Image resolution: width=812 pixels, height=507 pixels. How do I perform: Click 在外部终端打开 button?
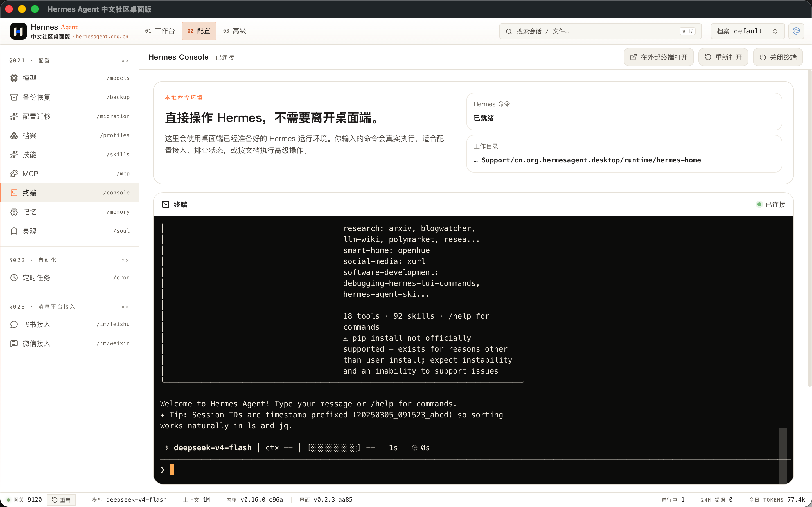click(x=658, y=57)
